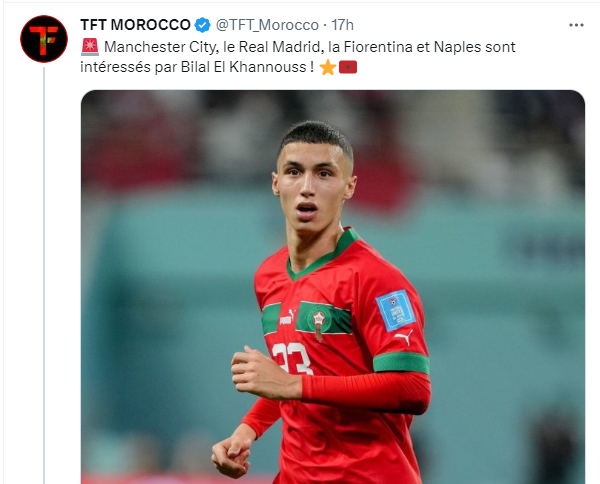Viewport: 600px width, 484px height.
Task: Click the Morocco crest on the jersey
Action: coord(319,322)
